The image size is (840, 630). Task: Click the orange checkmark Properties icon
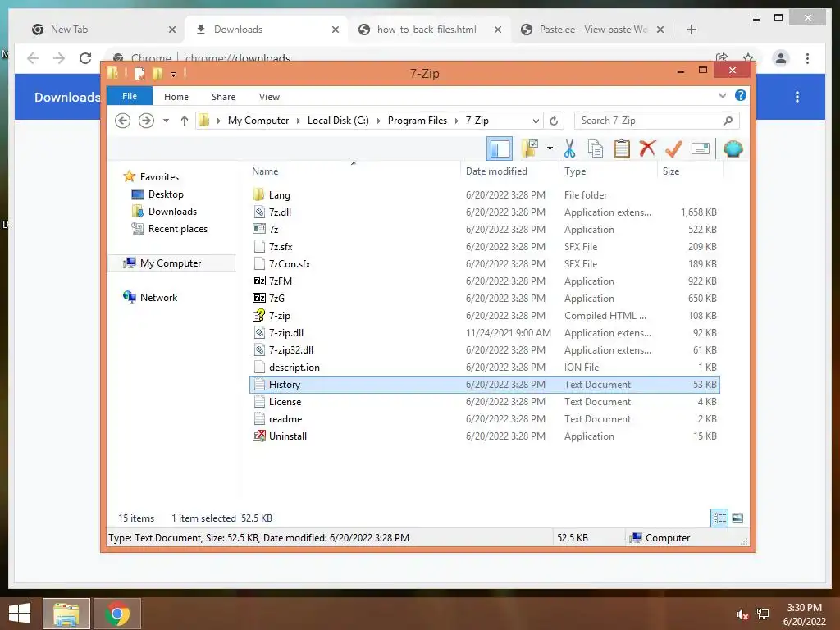(673, 148)
